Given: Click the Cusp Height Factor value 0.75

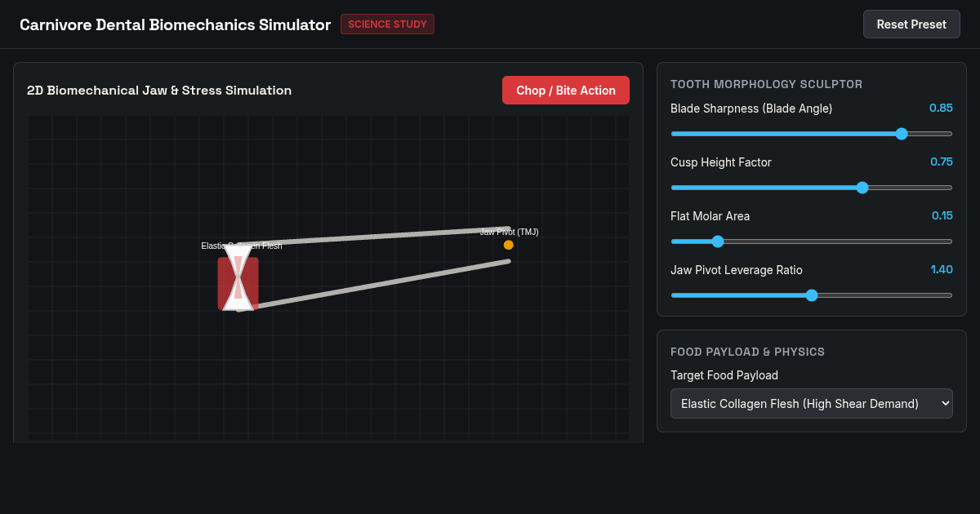Looking at the screenshot, I should (942, 162).
